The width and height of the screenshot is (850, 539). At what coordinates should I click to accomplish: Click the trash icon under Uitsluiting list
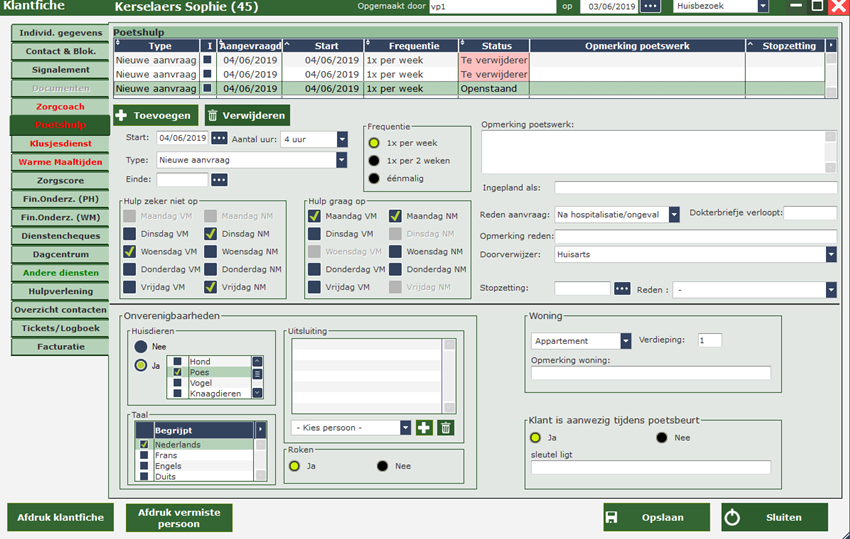tap(446, 427)
